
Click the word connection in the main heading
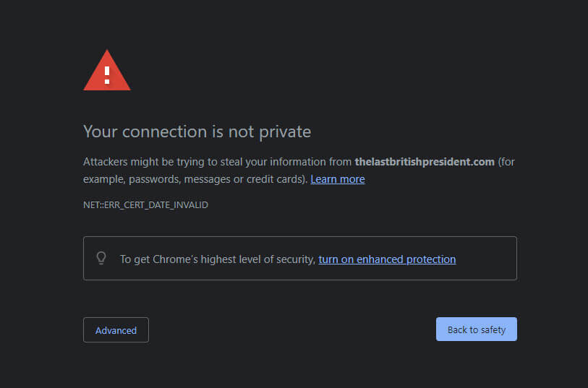(x=165, y=132)
